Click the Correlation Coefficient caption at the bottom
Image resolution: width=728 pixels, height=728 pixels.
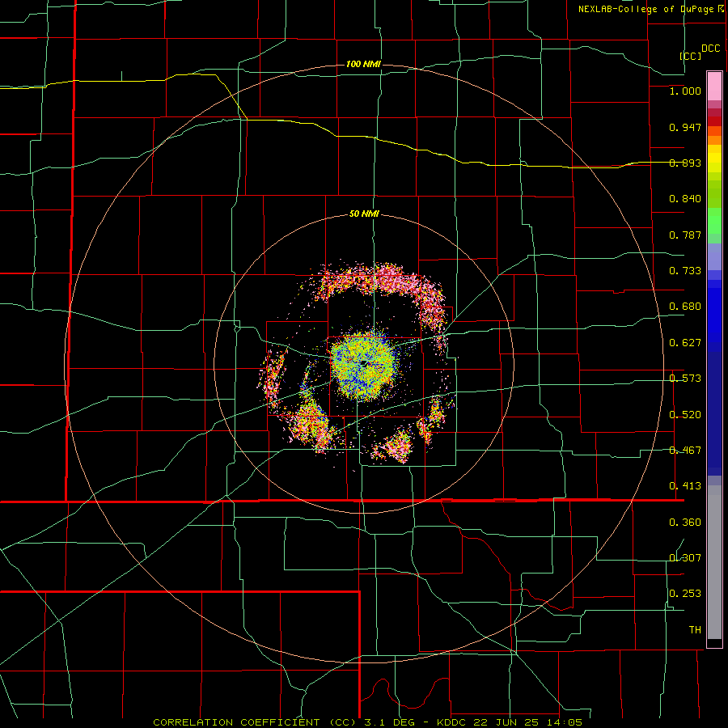tap(368, 722)
